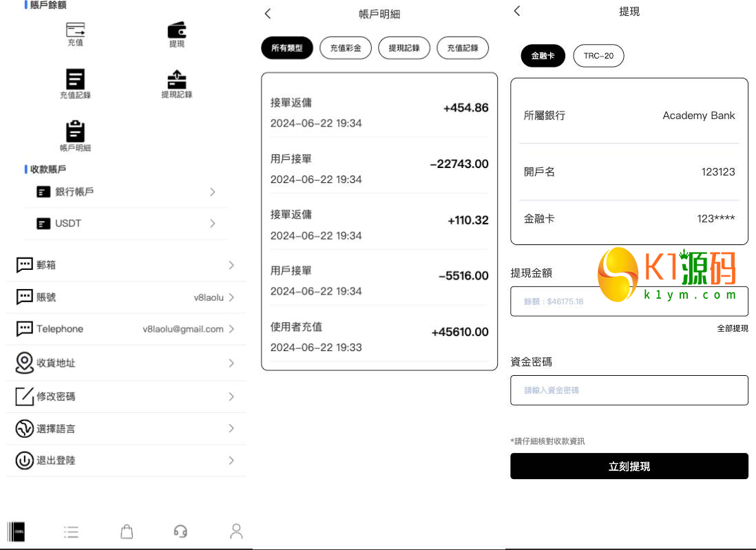756x550 pixels.
Task: Open the customer service headset tab
Action: (180, 531)
